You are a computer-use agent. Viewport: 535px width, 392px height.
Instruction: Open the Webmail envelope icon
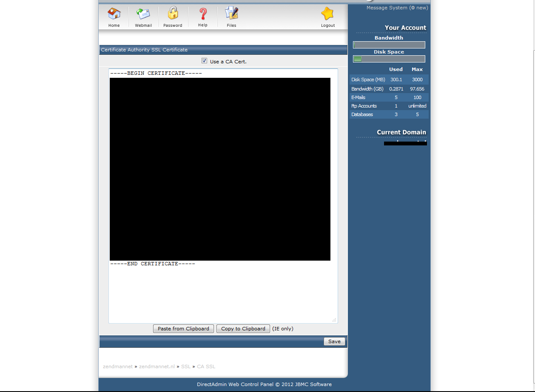pos(143,14)
